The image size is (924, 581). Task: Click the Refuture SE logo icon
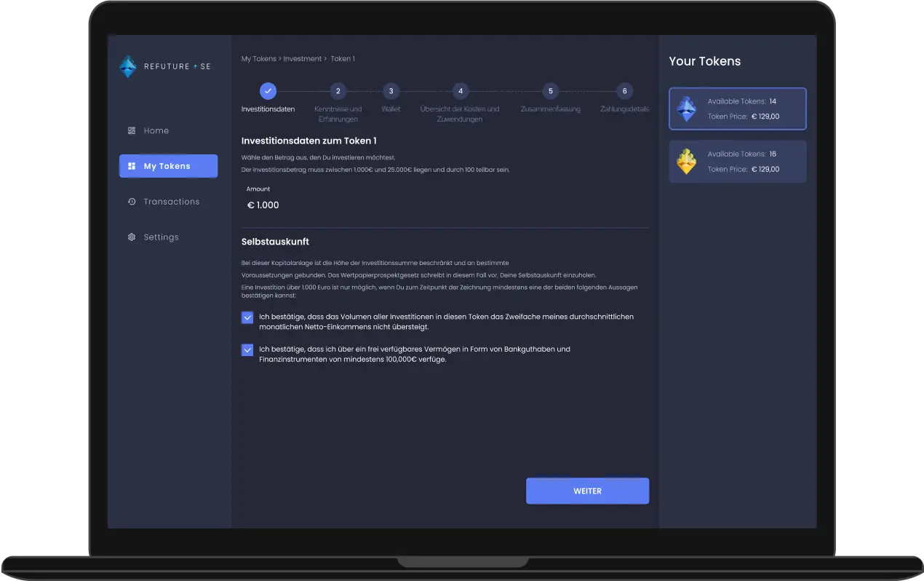point(128,67)
